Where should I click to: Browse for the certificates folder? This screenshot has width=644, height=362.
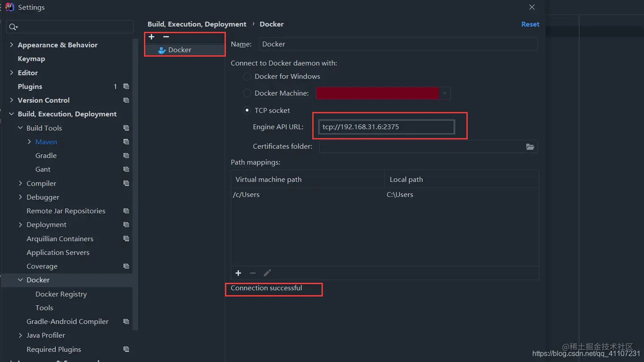pyautogui.click(x=530, y=146)
